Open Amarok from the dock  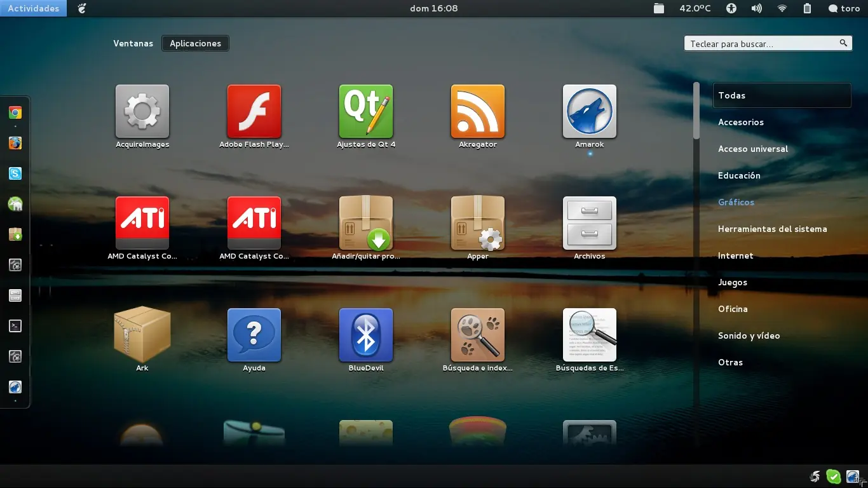tap(15, 387)
